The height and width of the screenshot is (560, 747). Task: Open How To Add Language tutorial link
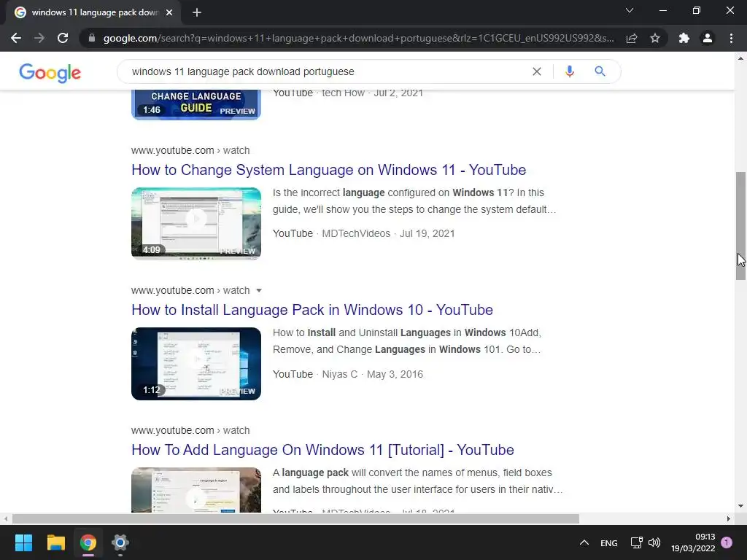pos(322,450)
